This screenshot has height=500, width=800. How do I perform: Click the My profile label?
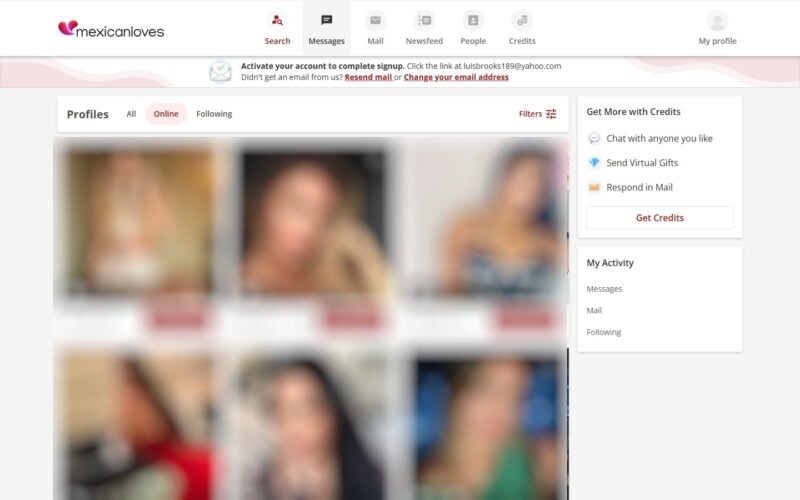click(717, 41)
